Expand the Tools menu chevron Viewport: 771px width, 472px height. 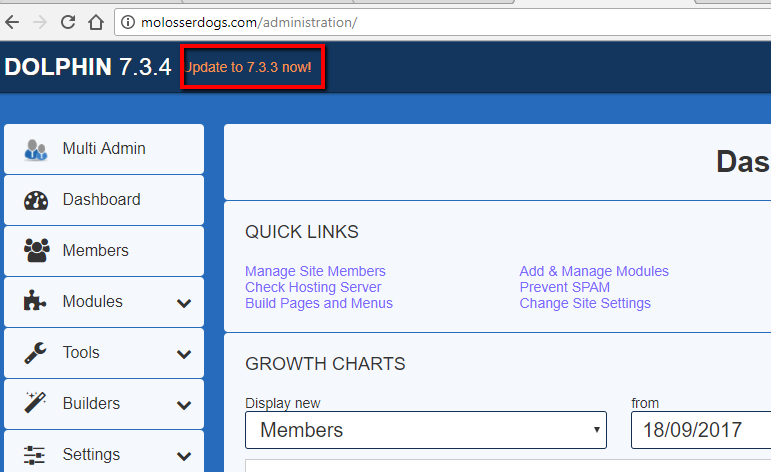click(x=184, y=354)
